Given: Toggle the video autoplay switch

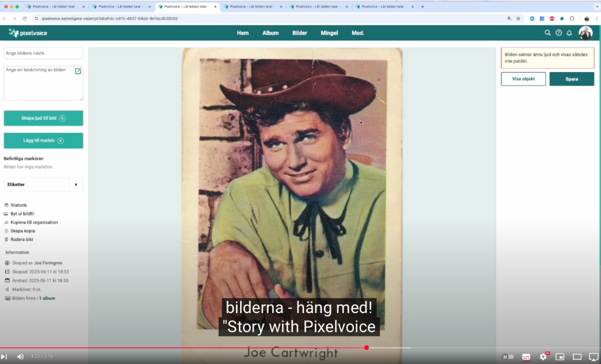Looking at the screenshot, I should 508,356.
